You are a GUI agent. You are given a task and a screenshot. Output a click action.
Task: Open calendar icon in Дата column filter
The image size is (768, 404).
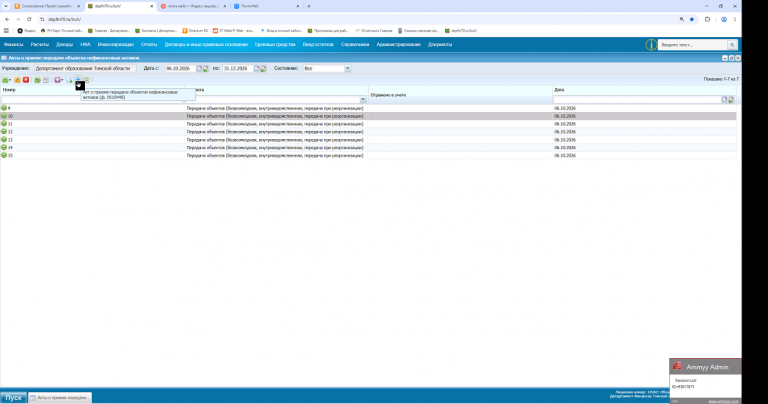point(724,99)
